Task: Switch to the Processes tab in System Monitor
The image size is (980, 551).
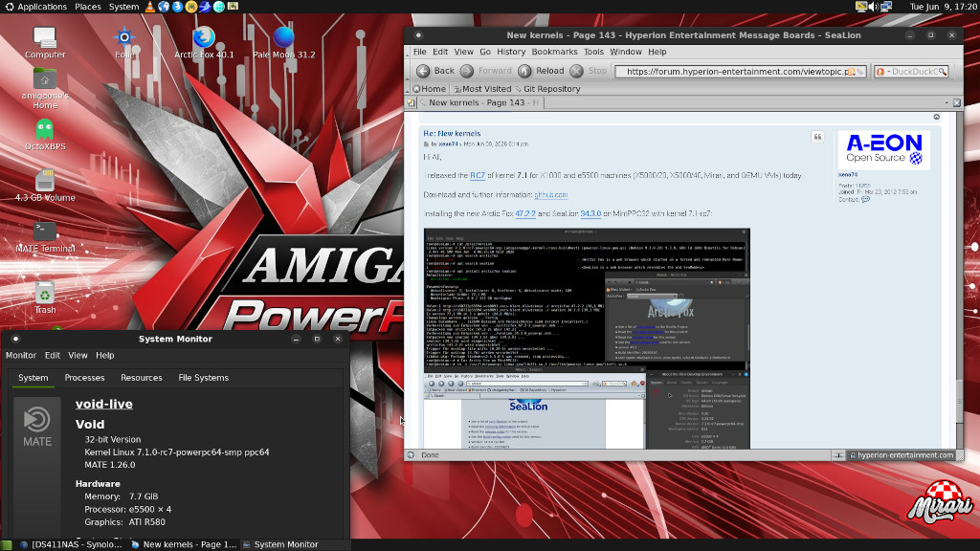Action: pos(84,378)
